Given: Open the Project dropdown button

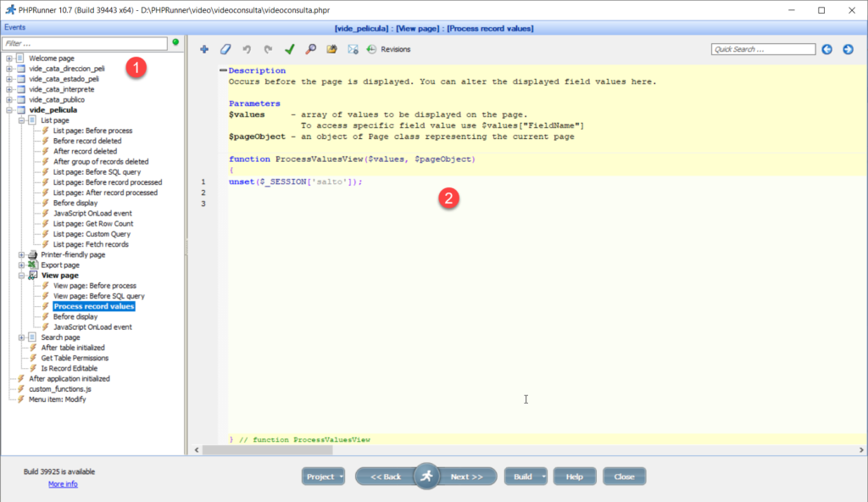Looking at the screenshot, I should (323, 477).
